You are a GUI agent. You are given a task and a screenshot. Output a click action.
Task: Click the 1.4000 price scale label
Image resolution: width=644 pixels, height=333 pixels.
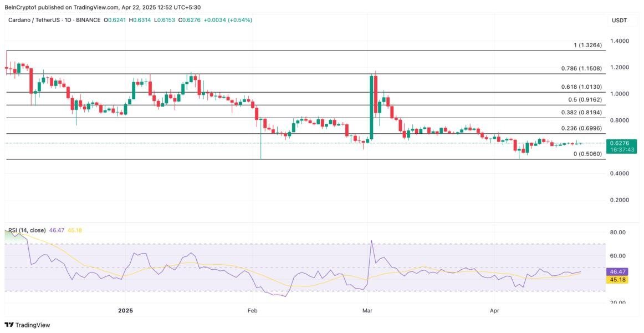click(620, 41)
